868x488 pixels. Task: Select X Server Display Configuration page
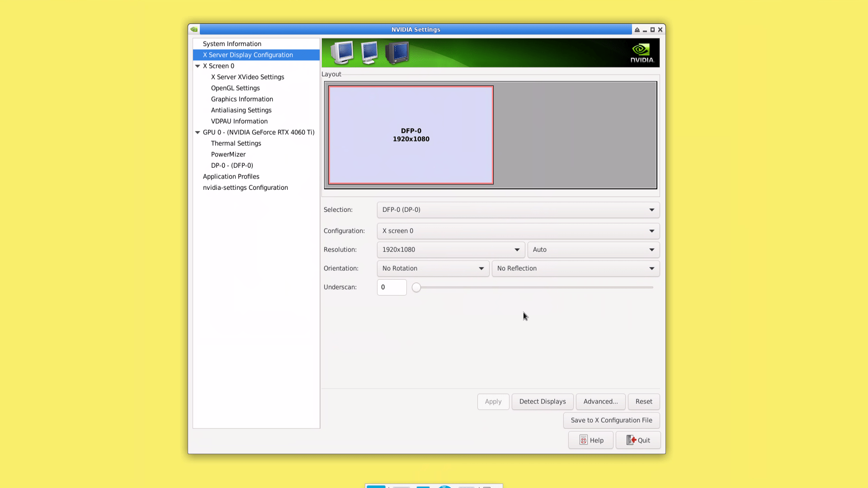click(x=256, y=55)
